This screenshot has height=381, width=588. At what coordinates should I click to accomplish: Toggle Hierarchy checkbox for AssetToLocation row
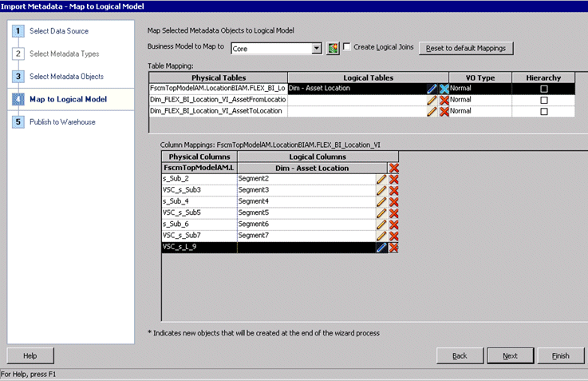point(544,112)
